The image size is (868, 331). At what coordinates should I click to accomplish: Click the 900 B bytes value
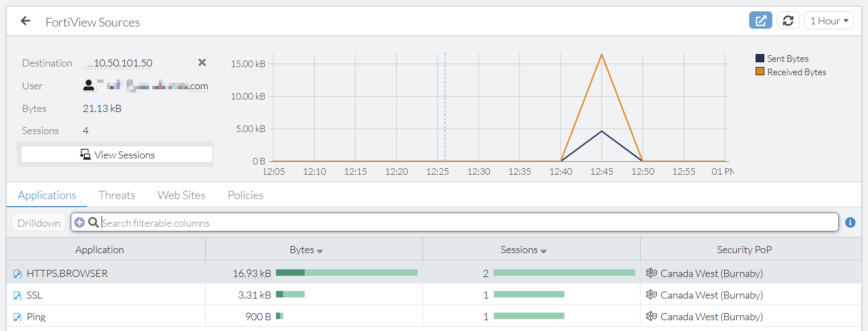[258, 316]
